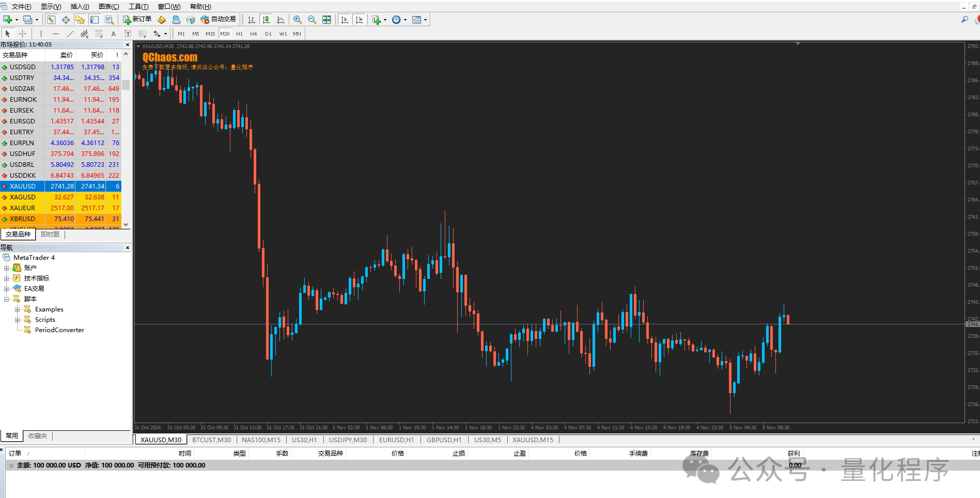This screenshot has height=498, width=980.
Task: Click the signals radio-wave icon
Action: tap(191, 20)
